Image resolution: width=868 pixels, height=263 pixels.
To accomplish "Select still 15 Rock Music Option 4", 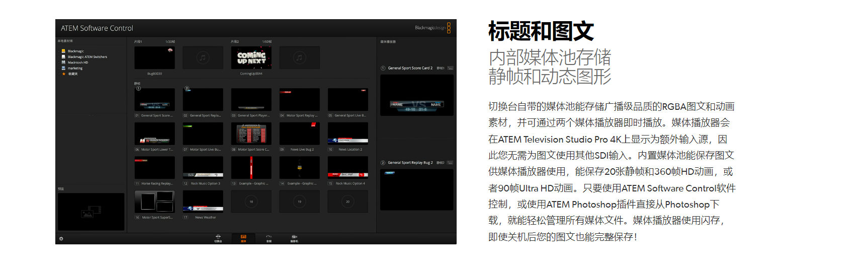I will 348,168.
